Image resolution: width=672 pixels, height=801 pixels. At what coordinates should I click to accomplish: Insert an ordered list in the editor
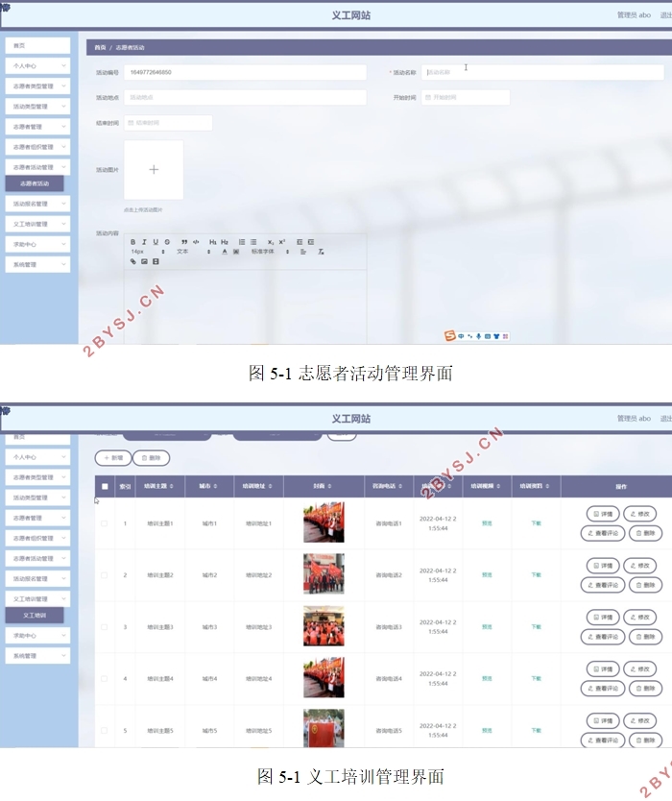[242, 242]
